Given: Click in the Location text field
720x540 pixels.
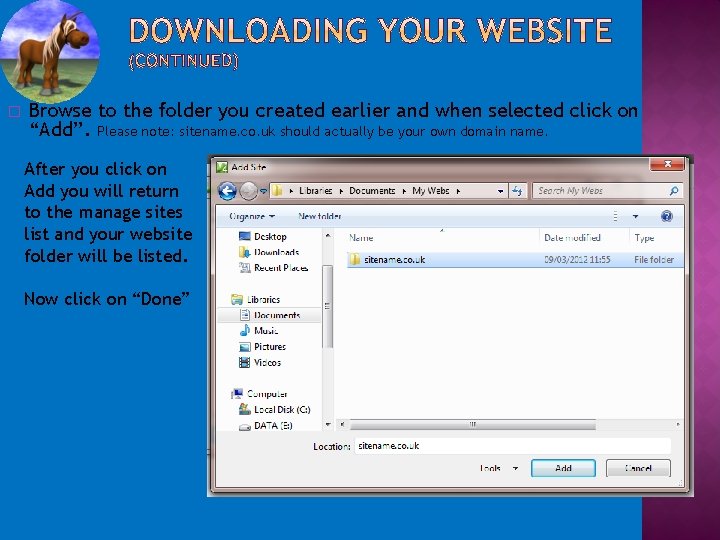Looking at the screenshot, I should click(512, 446).
